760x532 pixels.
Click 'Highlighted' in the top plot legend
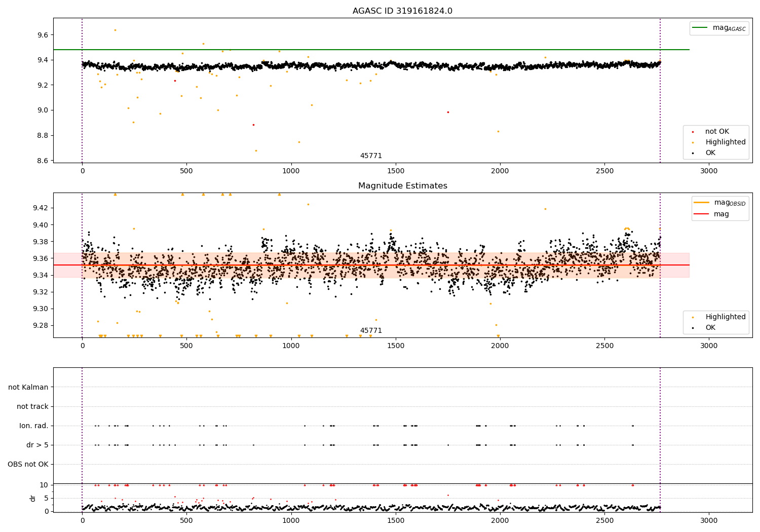click(x=726, y=142)
